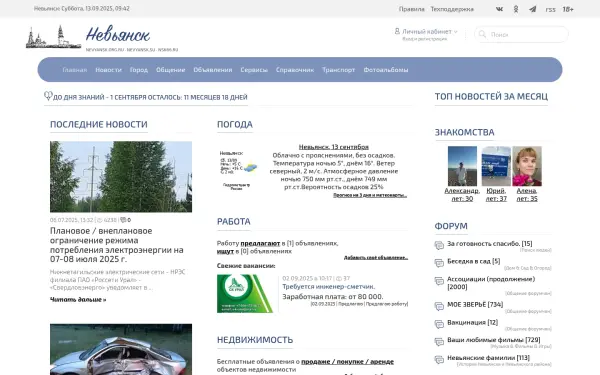Click the 18+ age restriction mark
The image size is (600, 375).
tap(568, 9)
